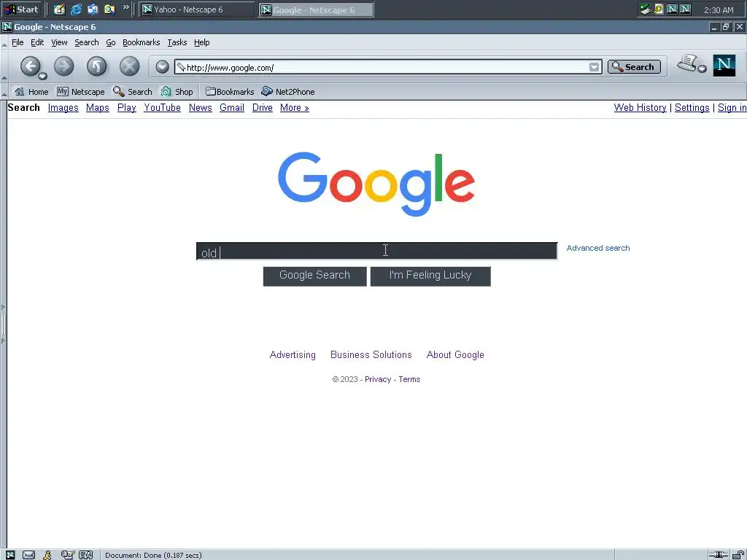The image size is (747, 560).
Task: Open the Images link on Google
Action: [63, 108]
